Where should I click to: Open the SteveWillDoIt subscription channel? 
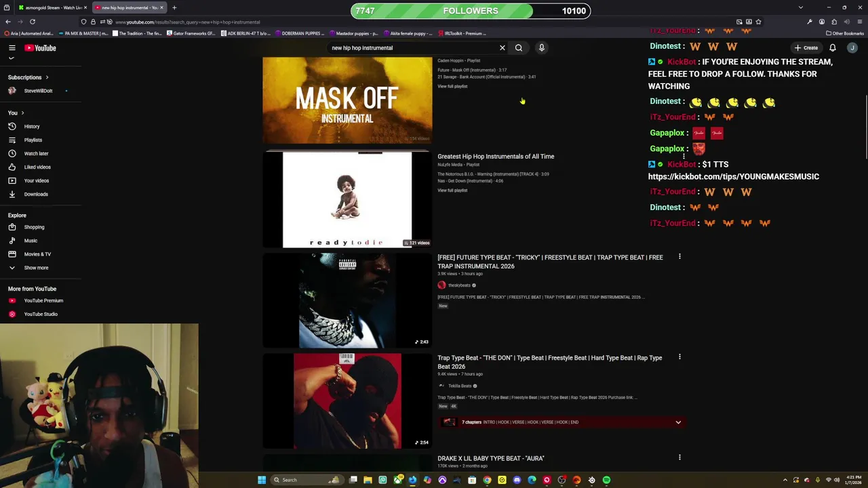[x=38, y=91]
